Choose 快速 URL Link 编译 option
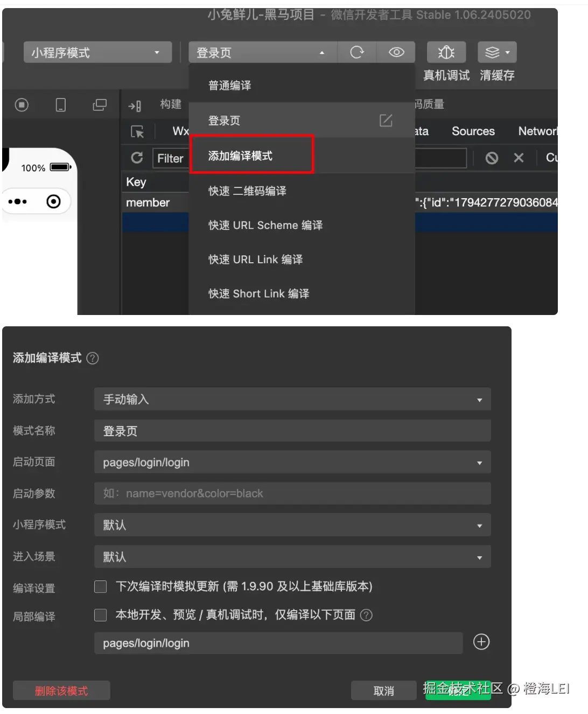The width and height of the screenshot is (588, 714). point(302,260)
